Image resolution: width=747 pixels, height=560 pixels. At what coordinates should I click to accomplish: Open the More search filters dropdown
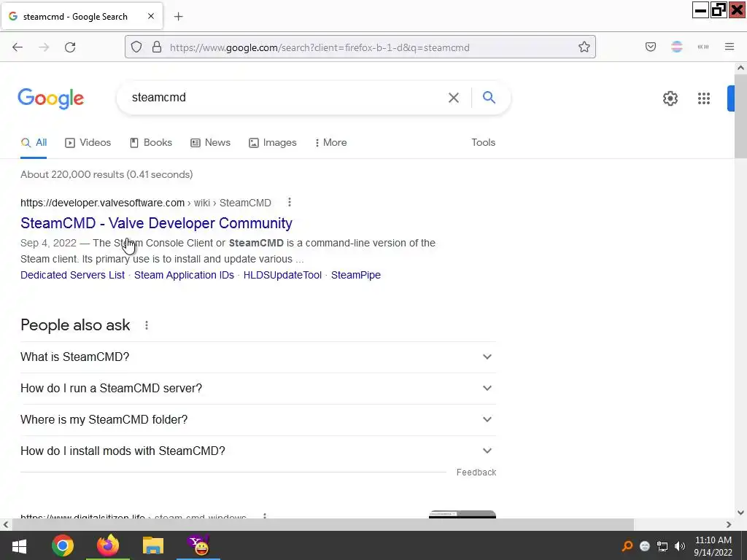coord(330,142)
